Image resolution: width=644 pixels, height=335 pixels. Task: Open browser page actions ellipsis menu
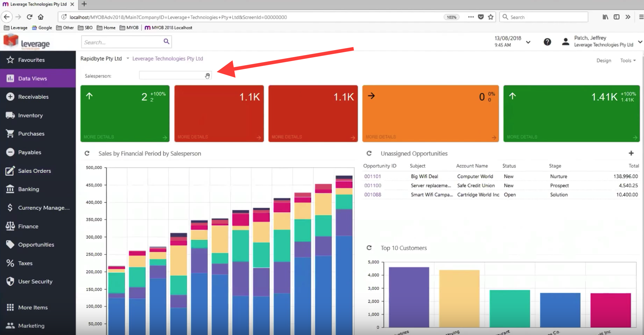471,17
